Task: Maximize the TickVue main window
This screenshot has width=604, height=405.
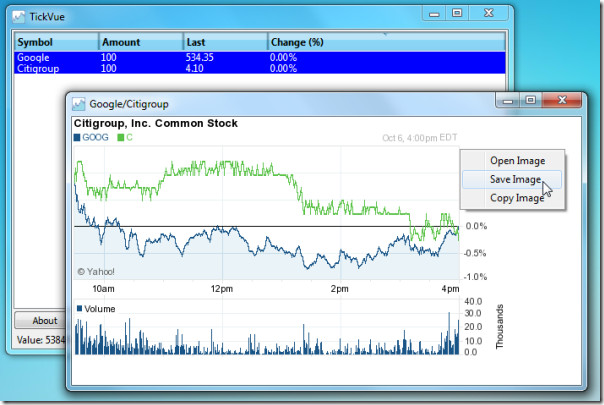Action: pos(457,13)
